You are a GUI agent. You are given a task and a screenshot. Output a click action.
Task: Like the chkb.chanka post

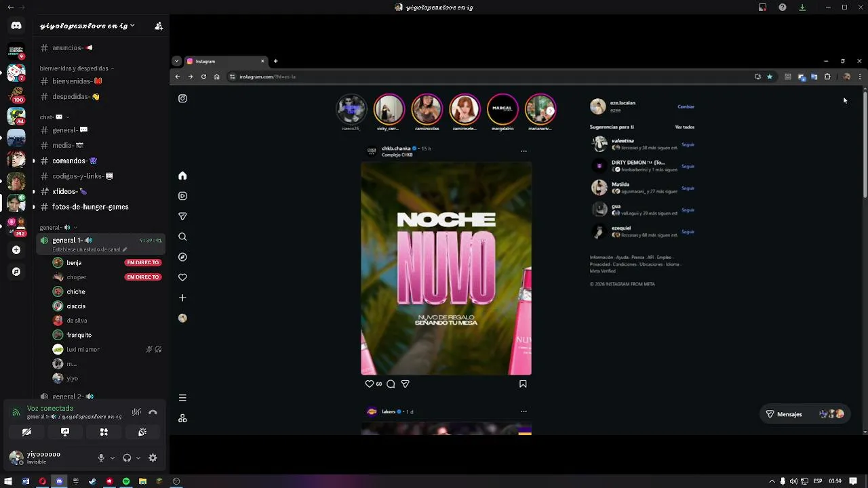(x=369, y=384)
